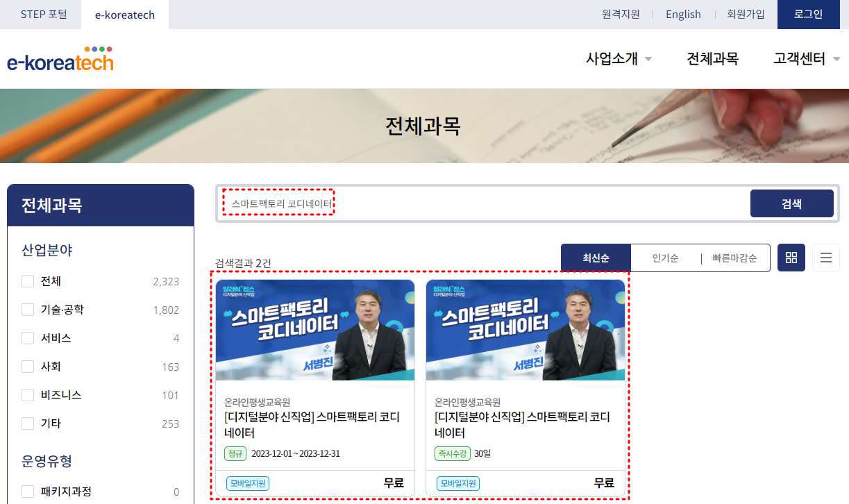Sort results by 빠른마감순
849x504 pixels.
tap(734, 258)
